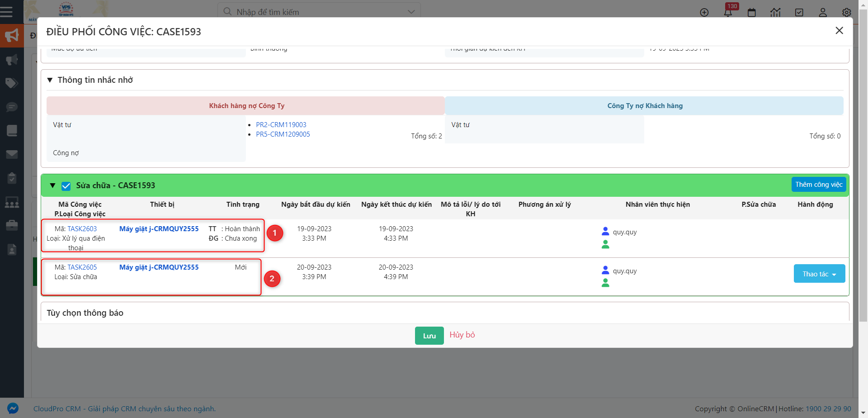Open the envelope mail sidebar icon

(12, 154)
